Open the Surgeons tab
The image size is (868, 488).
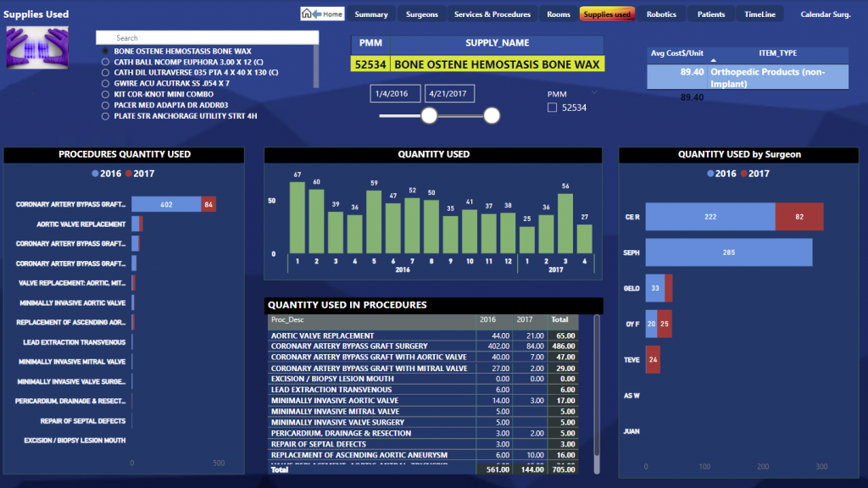pos(421,14)
